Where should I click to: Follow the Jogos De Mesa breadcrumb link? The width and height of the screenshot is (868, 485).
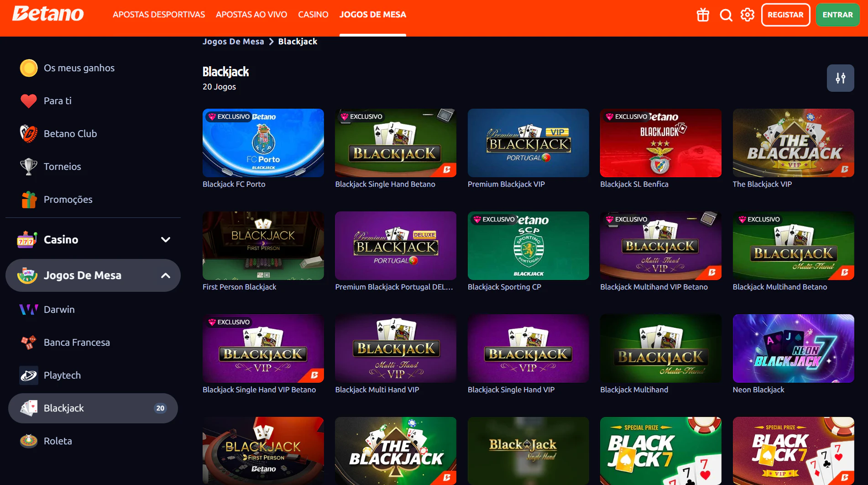click(x=233, y=42)
